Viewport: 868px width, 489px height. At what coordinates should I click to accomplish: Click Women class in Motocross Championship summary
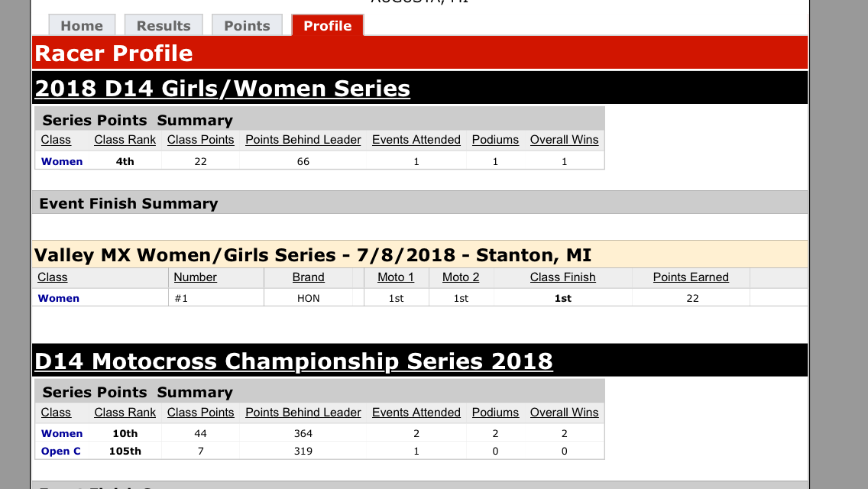point(62,434)
